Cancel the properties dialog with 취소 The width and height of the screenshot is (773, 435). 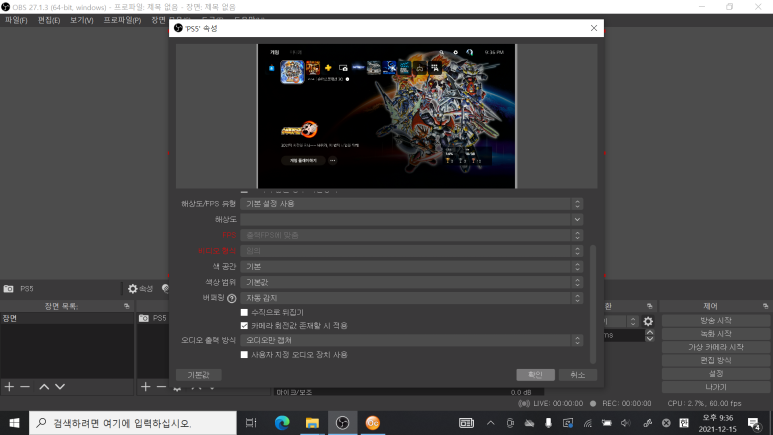click(578, 375)
